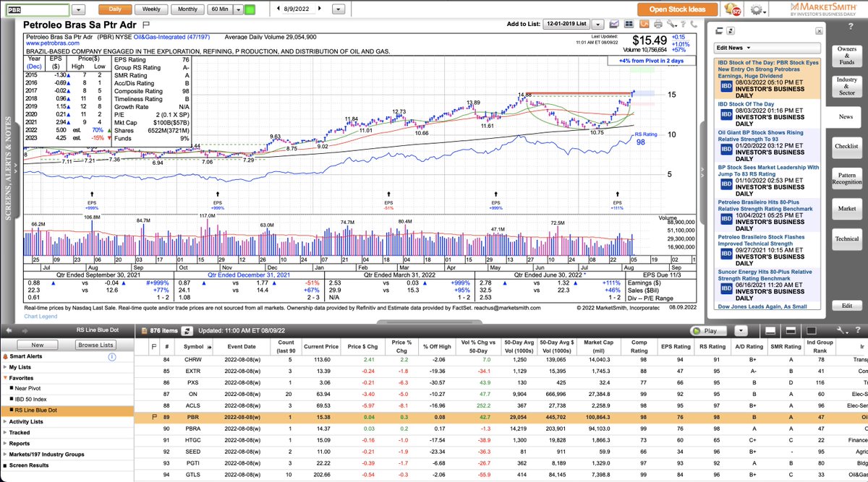Refresh the 876 items list
868x482 pixels.
pyautogui.click(x=187, y=330)
